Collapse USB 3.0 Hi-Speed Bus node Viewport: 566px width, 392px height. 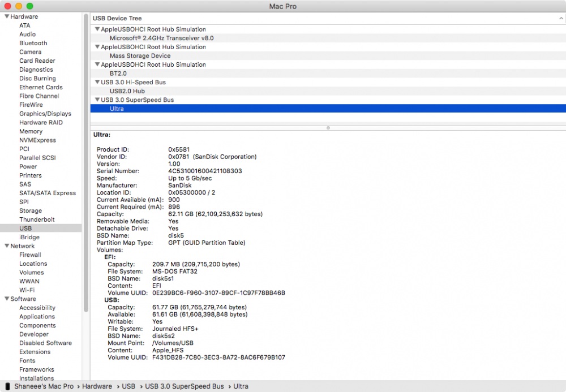97,82
